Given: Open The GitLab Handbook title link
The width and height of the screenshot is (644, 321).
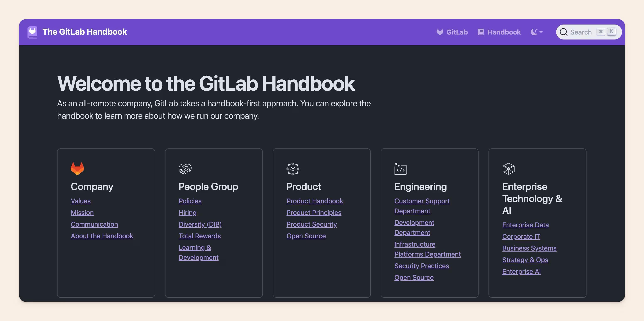Looking at the screenshot, I should click(x=84, y=32).
